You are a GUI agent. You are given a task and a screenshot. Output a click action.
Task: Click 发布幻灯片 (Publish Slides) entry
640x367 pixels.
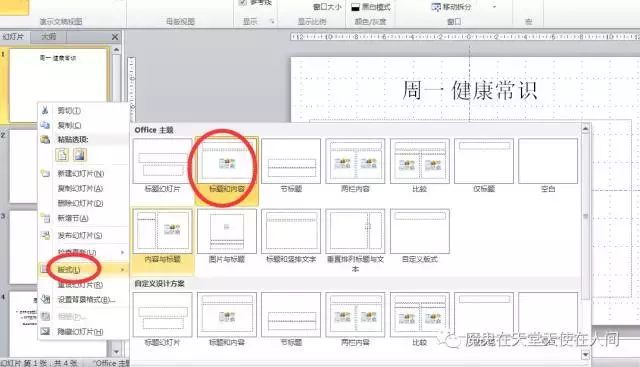[x=80, y=236]
